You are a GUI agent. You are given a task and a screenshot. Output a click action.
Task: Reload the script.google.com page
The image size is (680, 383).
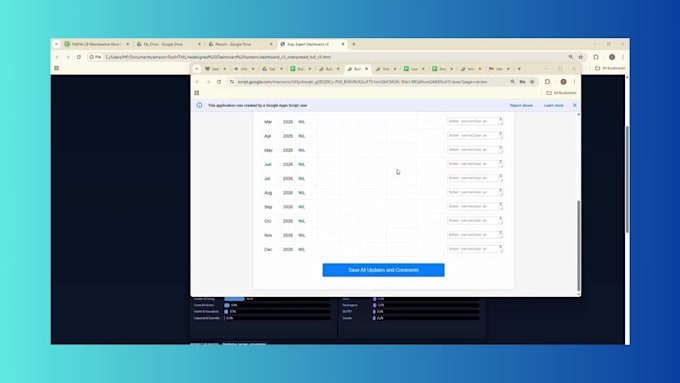[219, 82]
